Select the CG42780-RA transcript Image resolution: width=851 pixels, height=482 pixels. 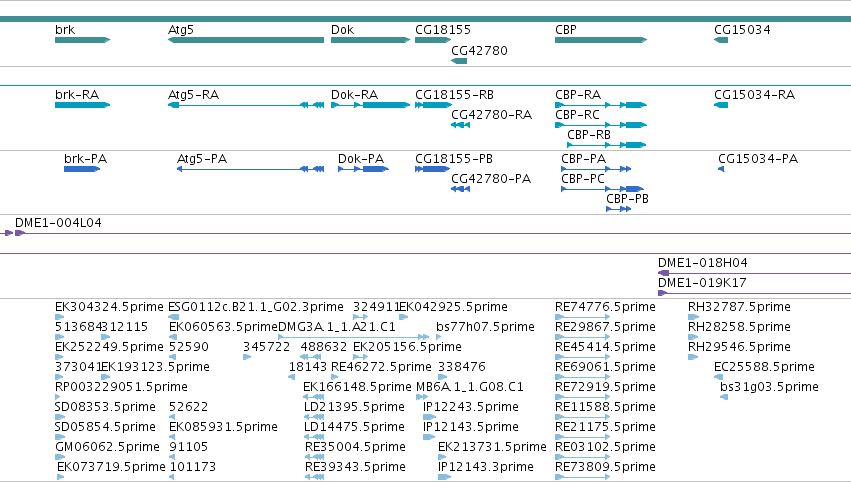[x=460, y=125]
